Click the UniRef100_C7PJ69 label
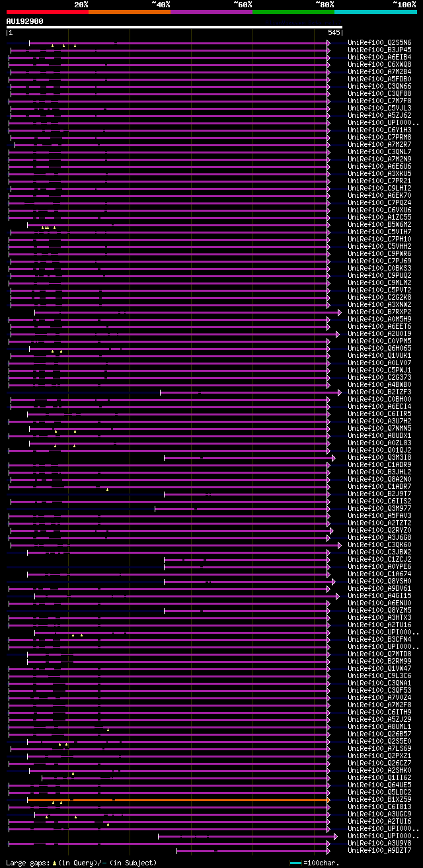This screenshot has width=423, height=868. click(379, 261)
